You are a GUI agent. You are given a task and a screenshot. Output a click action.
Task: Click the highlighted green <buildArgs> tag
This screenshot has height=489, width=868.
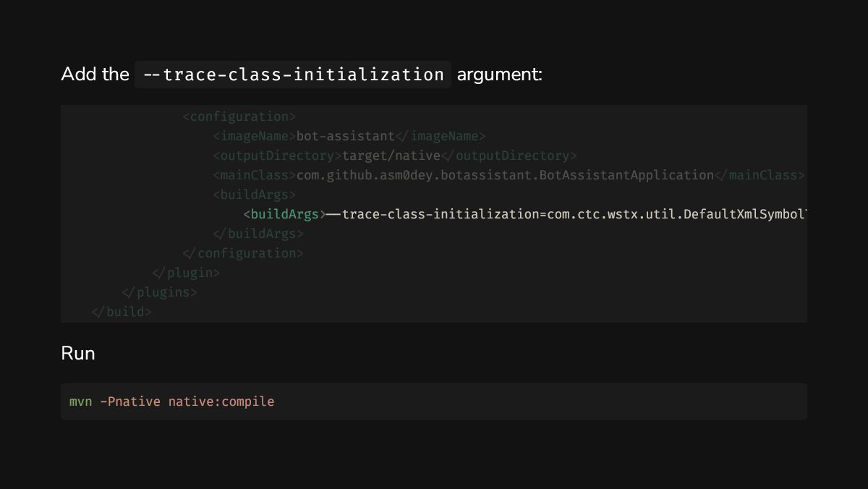tap(285, 214)
